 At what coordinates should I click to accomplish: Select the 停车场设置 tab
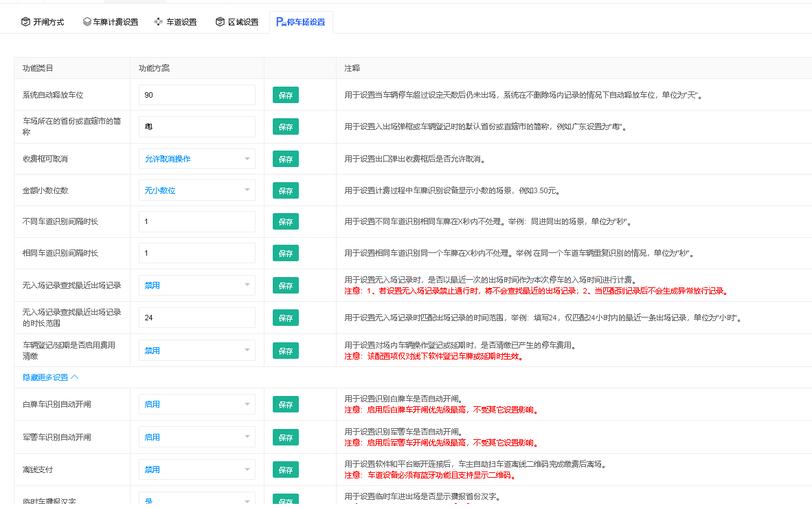pyautogui.click(x=301, y=22)
